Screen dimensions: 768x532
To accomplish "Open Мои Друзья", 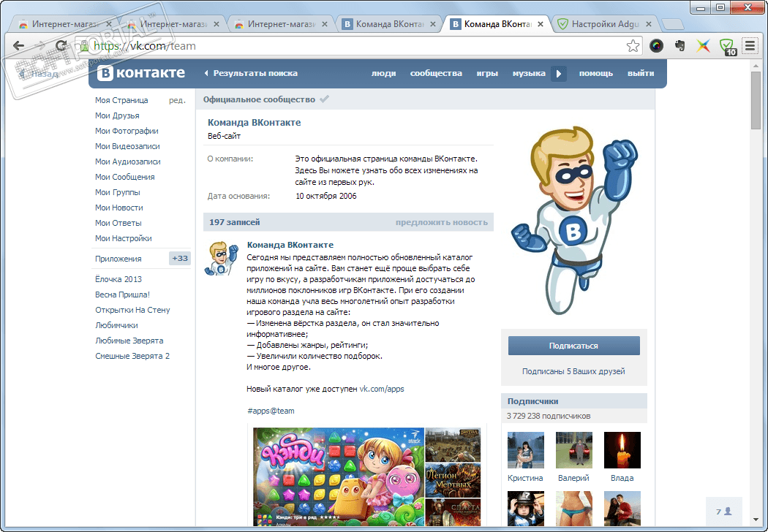I will coord(117,115).
